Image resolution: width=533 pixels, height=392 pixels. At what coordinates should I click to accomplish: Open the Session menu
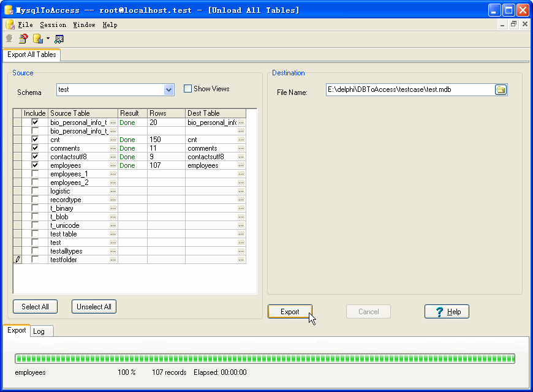(53, 25)
